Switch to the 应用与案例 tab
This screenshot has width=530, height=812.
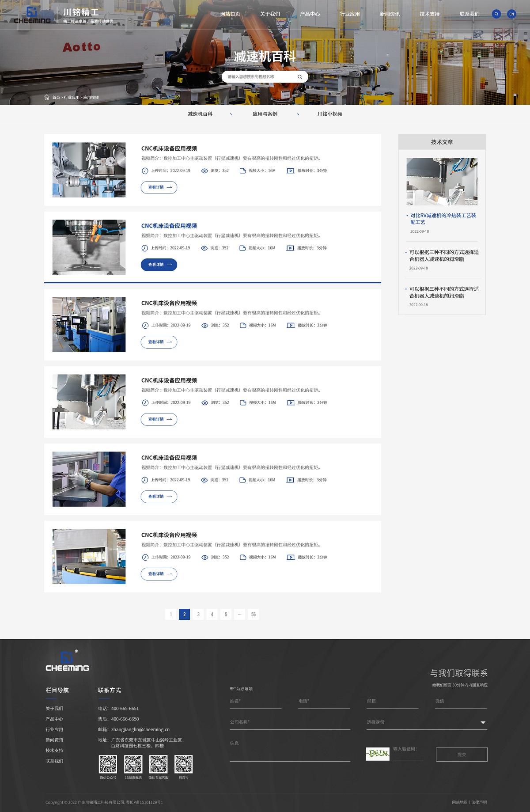(x=265, y=114)
